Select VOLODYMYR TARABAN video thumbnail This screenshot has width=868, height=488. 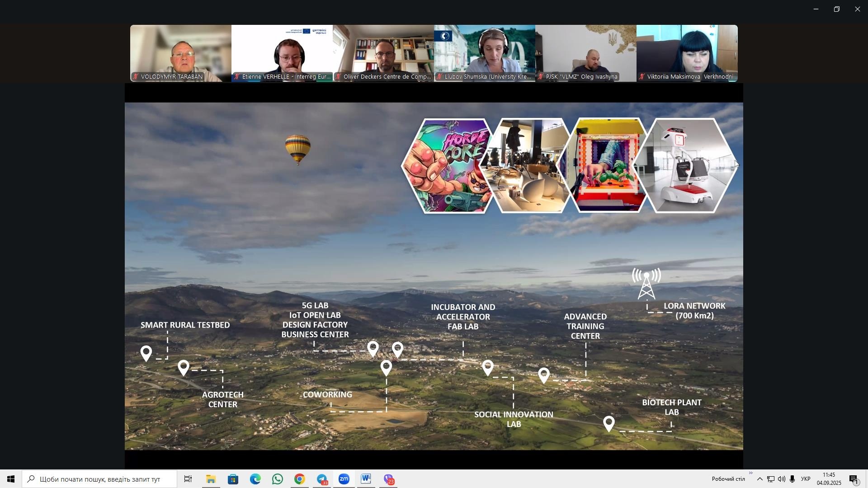(x=181, y=53)
